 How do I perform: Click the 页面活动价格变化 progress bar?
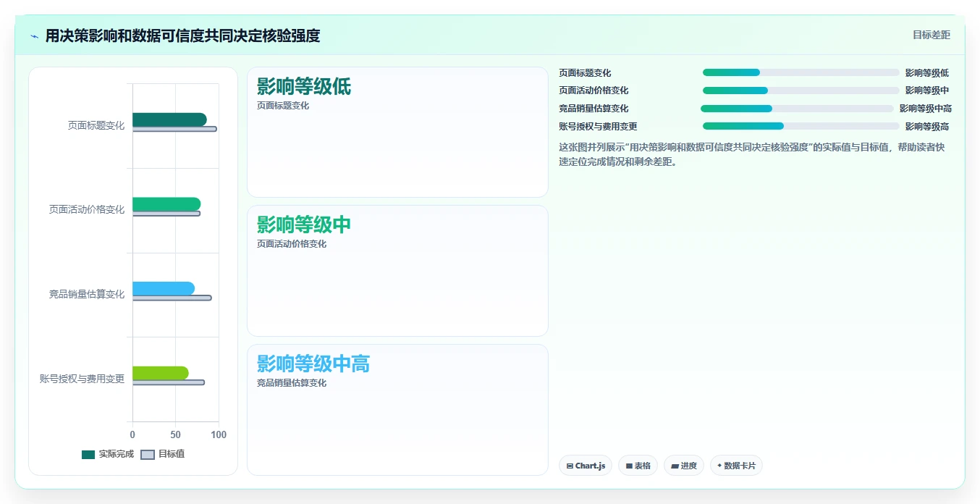click(x=801, y=91)
